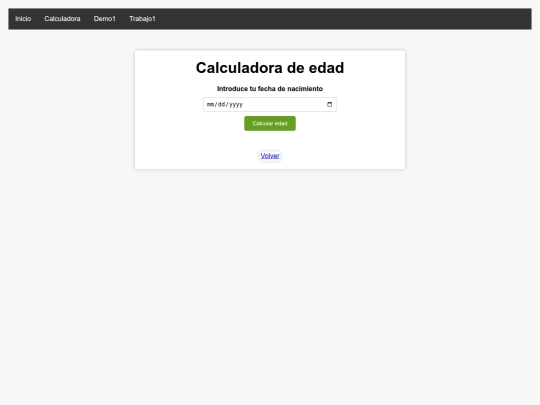
Task: Click the birth date input field
Action: pos(270,105)
